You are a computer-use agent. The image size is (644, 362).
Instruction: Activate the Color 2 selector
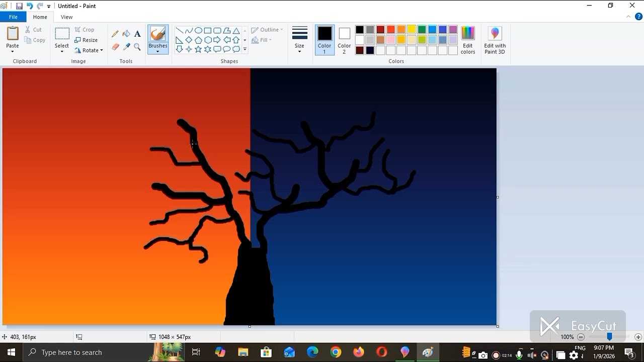[x=344, y=40]
